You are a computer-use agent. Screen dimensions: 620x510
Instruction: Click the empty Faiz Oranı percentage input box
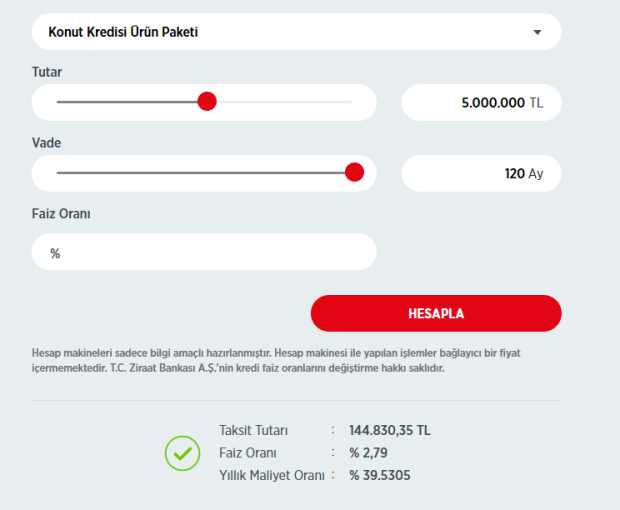(x=204, y=252)
